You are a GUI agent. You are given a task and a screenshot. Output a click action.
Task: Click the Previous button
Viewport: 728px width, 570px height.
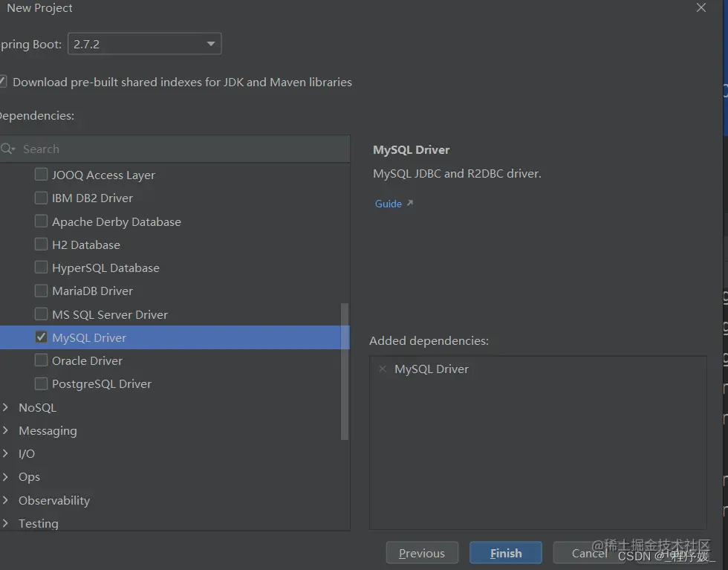422,553
